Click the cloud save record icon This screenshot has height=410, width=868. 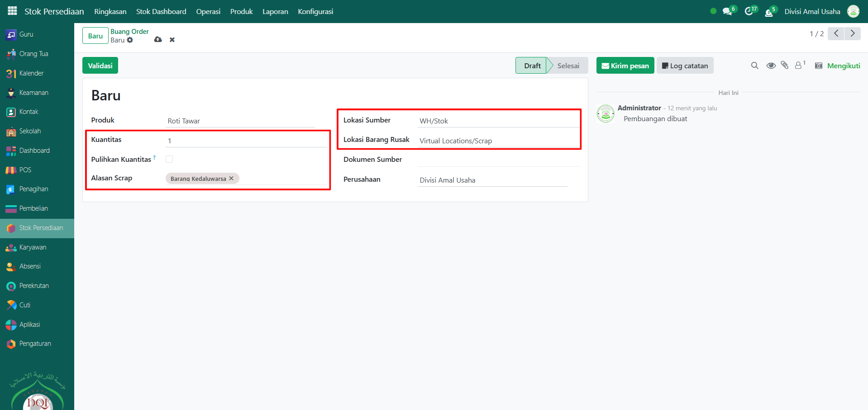pos(158,40)
